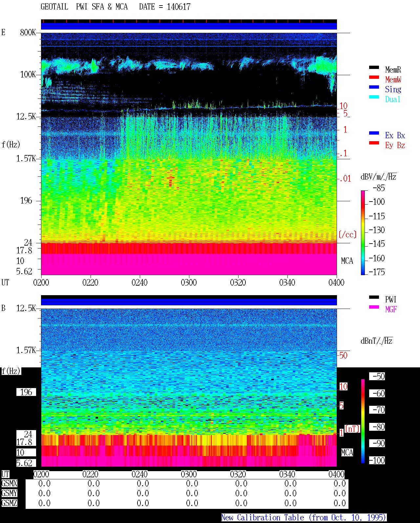This screenshot has width=420, height=523.
Task: Click the cyan Dual legend swatch
Action: click(x=374, y=97)
